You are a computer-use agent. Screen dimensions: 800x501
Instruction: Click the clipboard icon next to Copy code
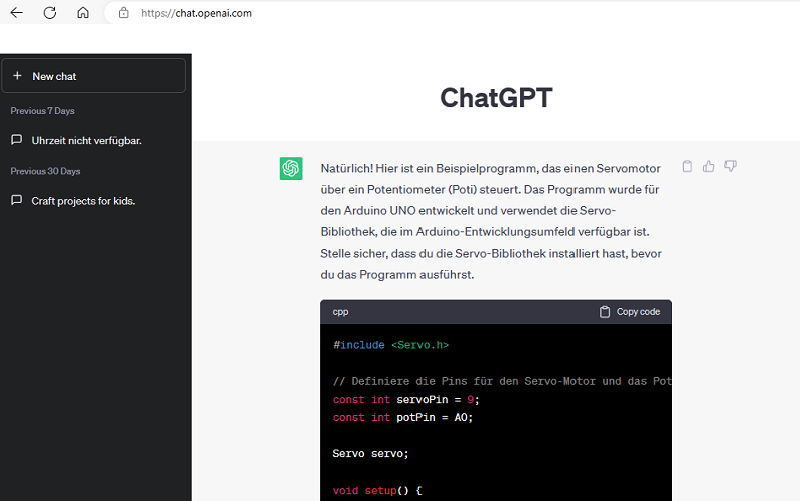(605, 312)
